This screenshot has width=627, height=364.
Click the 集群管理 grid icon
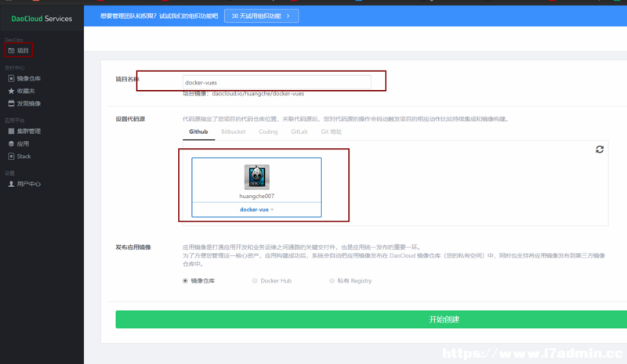[11, 131]
